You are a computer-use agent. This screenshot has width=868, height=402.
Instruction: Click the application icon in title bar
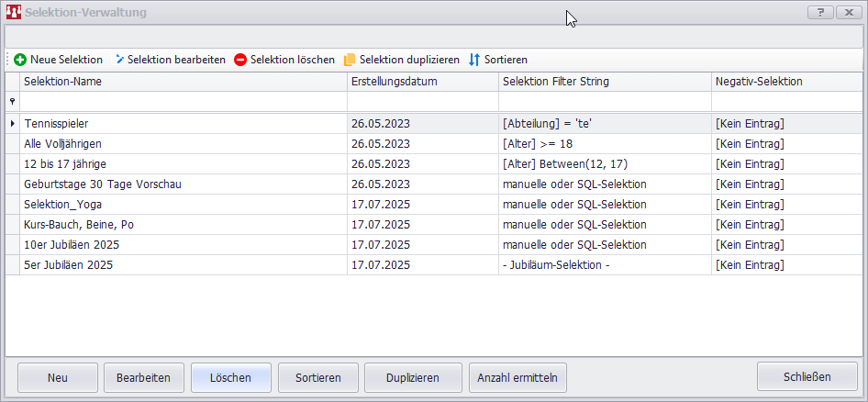[13, 12]
